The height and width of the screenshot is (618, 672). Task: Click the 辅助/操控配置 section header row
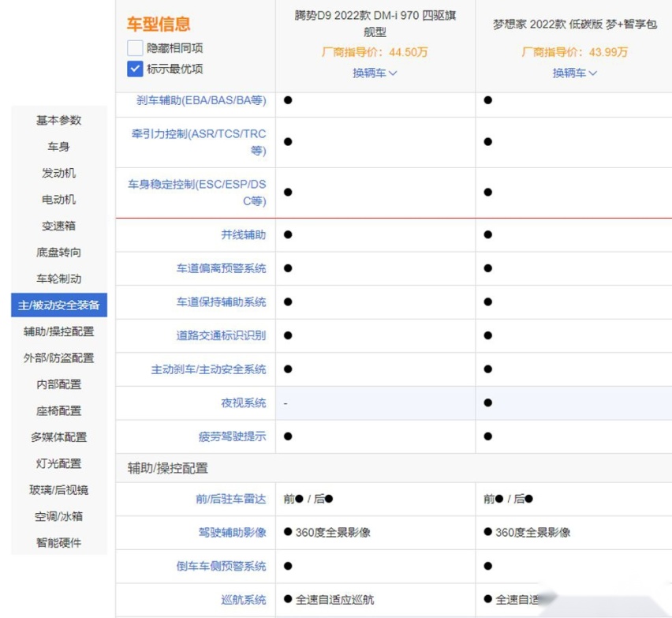[394, 468]
